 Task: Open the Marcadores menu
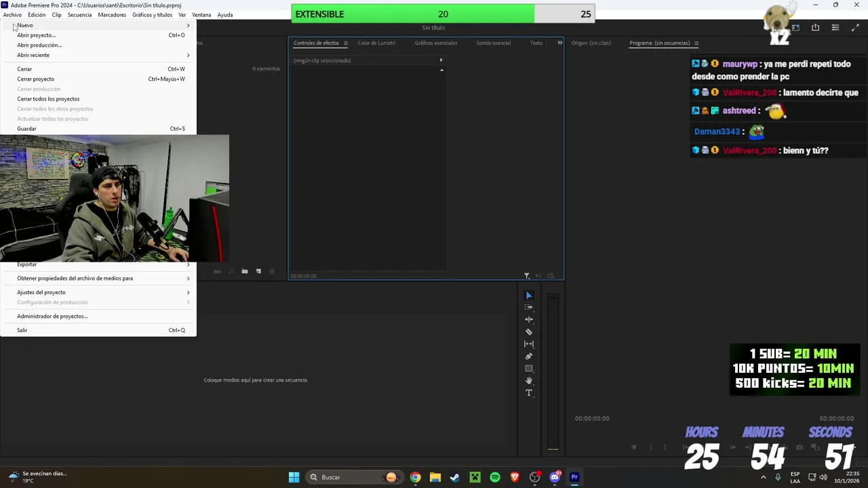coord(112,15)
